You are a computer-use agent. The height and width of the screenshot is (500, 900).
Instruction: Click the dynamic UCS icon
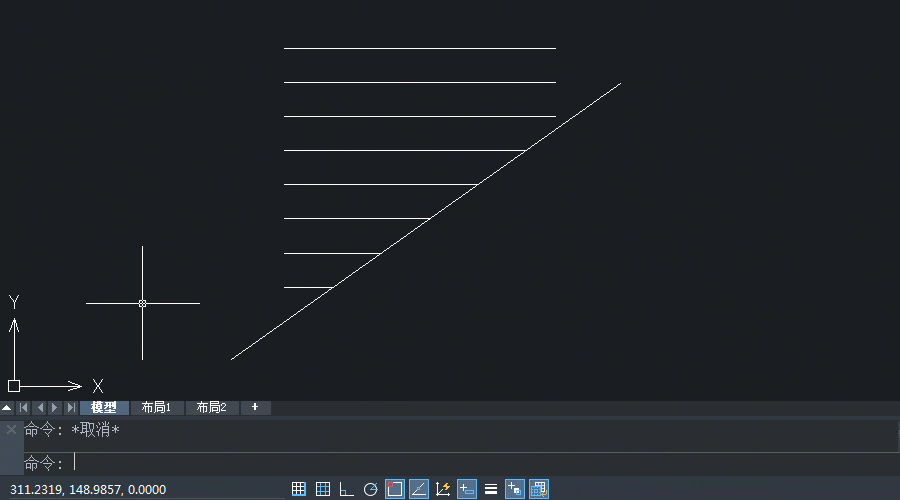(443, 489)
